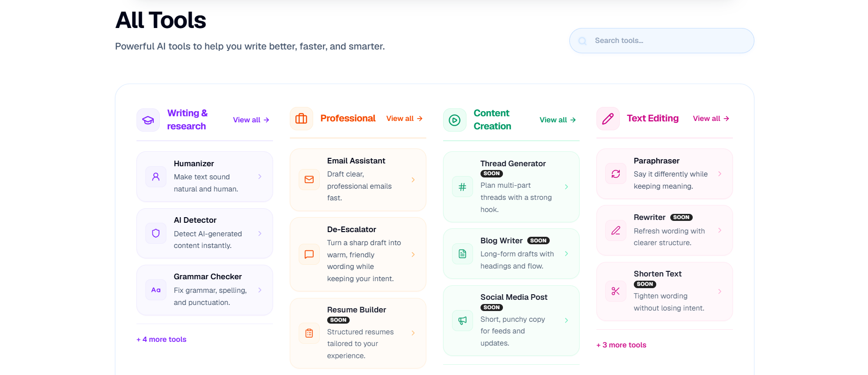Viewport: 868px width, 375px height.
Task: Open Email Assistant via its chevron arrow
Action: tap(413, 180)
